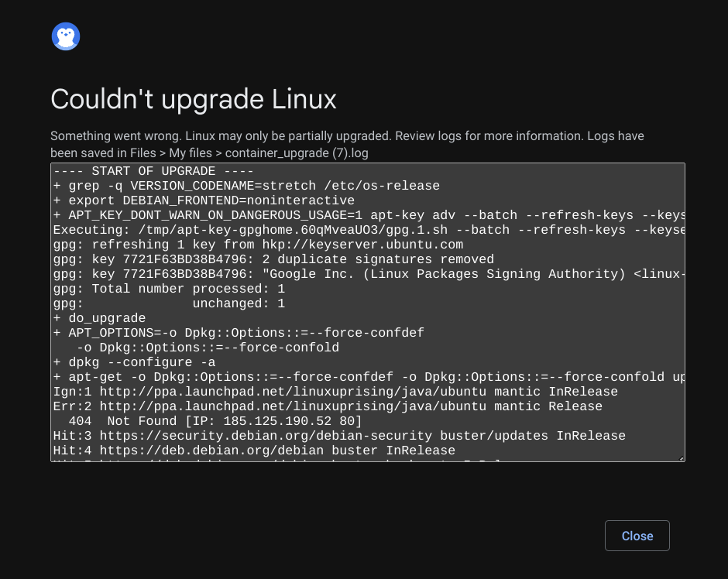Click the "START OF UPGRADE" log line
The image size is (728, 579).
[x=153, y=171]
